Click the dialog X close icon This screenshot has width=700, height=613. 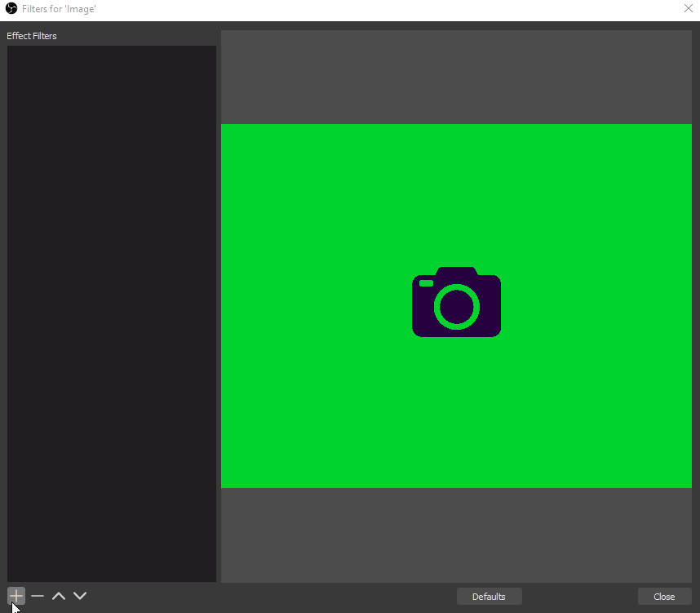[688, 8]
